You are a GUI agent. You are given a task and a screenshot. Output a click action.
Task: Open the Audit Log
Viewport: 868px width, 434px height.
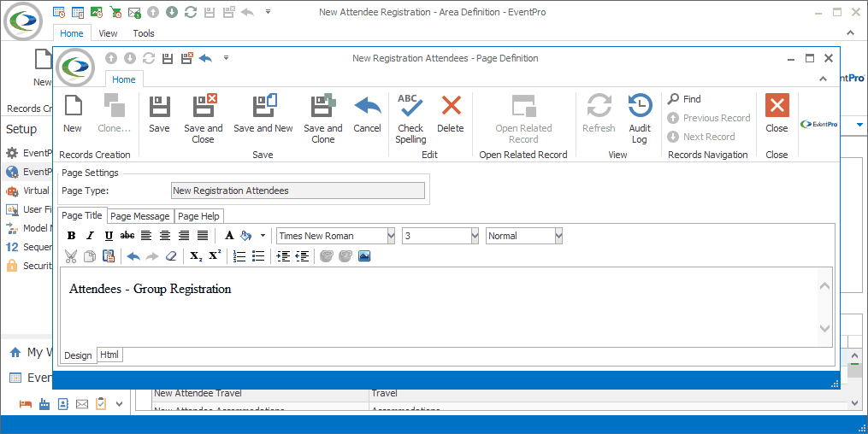tap(640, 119)
